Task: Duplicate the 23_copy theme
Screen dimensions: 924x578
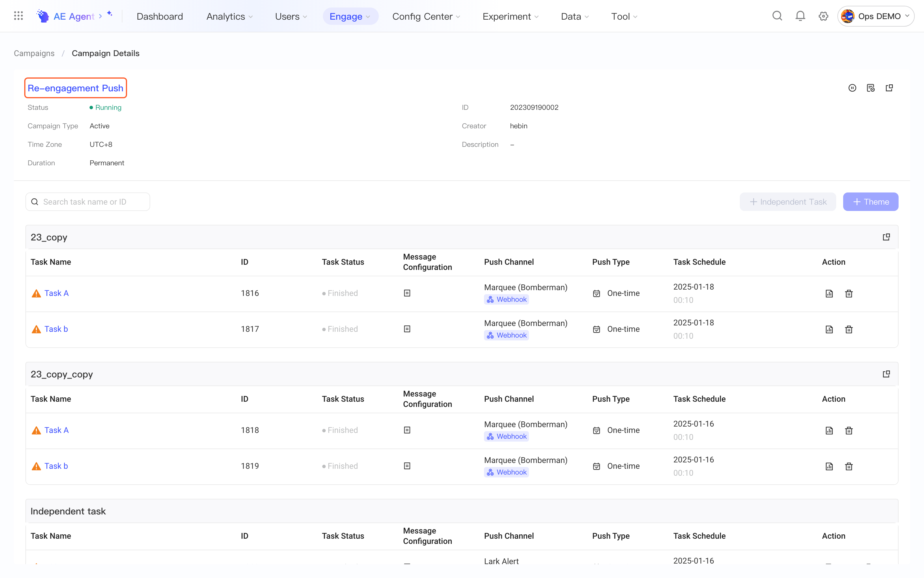Action: click(x=886, y=237)
